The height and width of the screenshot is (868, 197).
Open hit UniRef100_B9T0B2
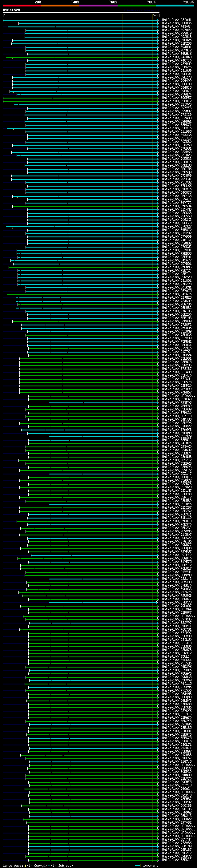[176, 822]
